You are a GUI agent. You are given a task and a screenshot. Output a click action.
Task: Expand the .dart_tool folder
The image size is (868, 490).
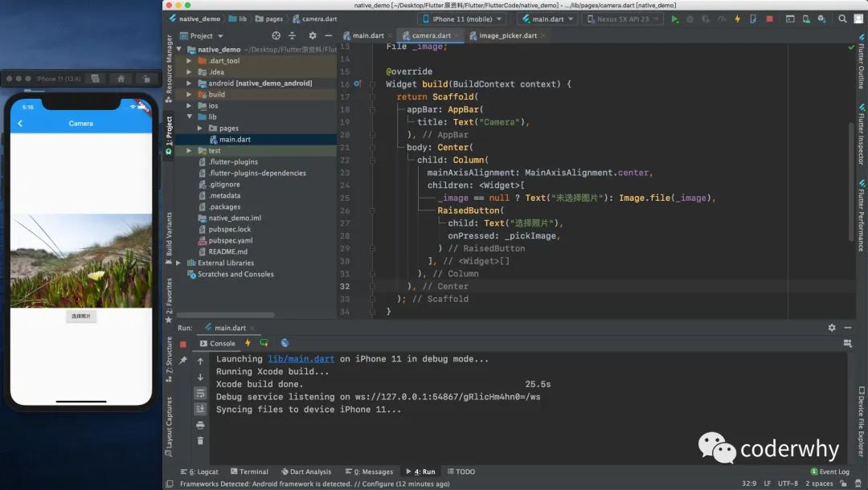click(x=190, y=61)
